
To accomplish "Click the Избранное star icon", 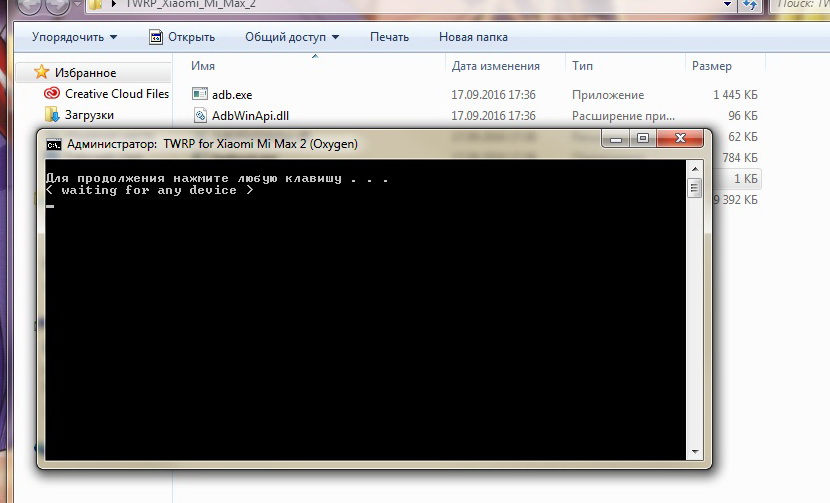I will pos(41,73).
